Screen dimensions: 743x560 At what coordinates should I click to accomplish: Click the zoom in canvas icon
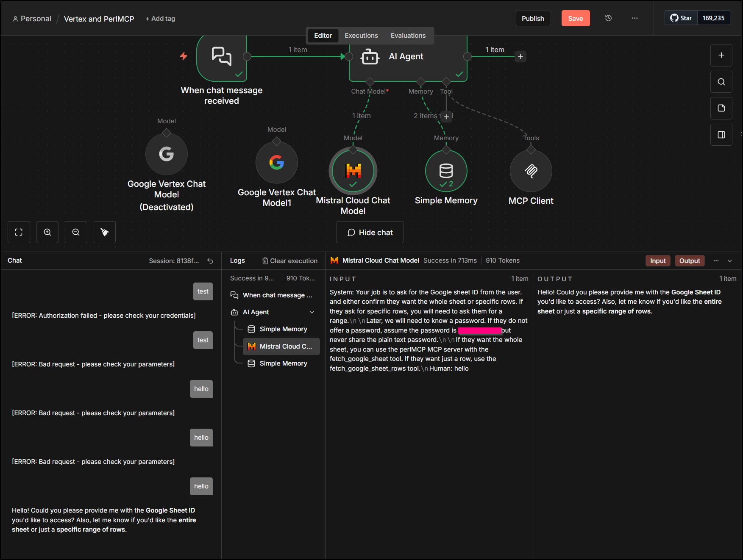47,232
